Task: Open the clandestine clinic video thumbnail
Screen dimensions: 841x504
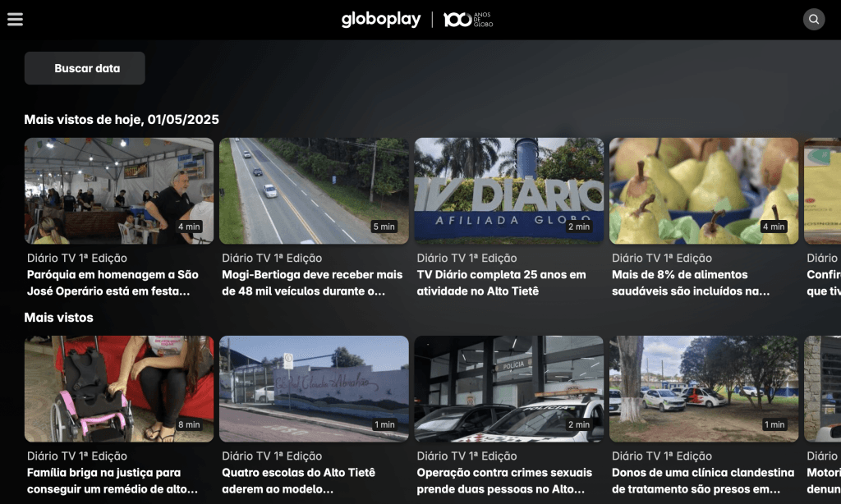Action: click(x=704, y=388)
